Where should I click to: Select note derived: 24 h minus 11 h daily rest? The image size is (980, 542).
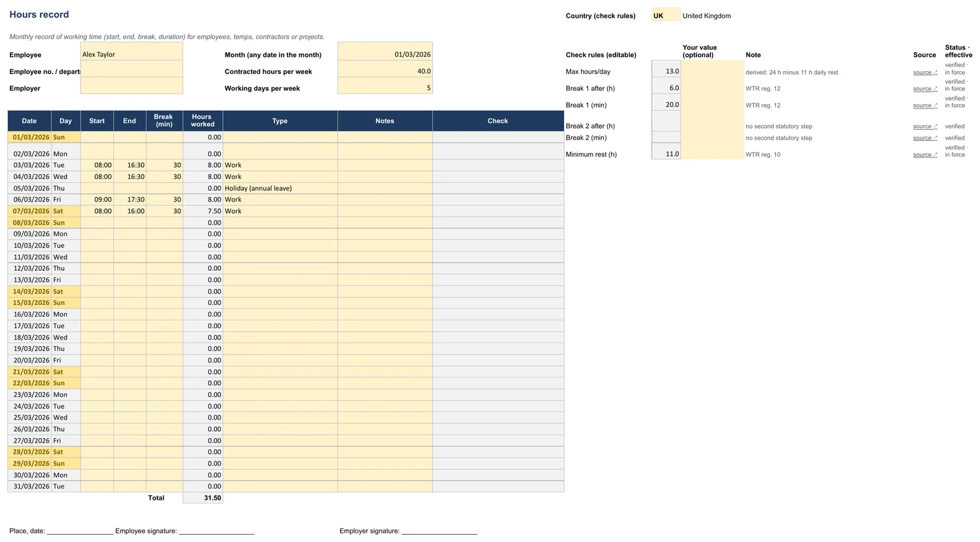point(792,72)
